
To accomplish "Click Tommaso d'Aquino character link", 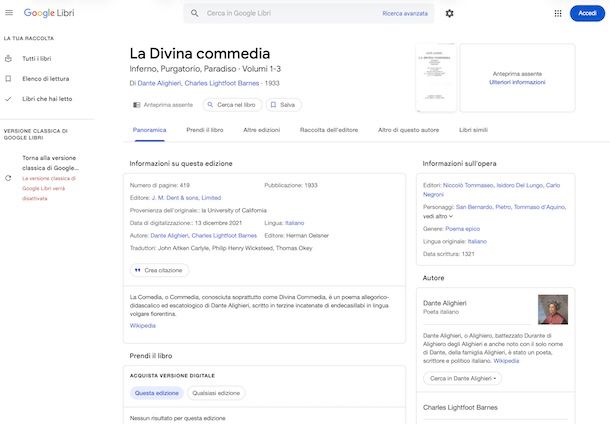I will 540,207.
